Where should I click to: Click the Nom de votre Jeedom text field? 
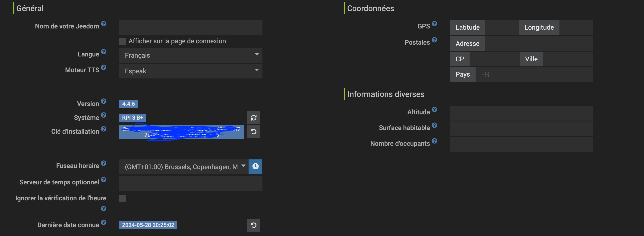190,27
